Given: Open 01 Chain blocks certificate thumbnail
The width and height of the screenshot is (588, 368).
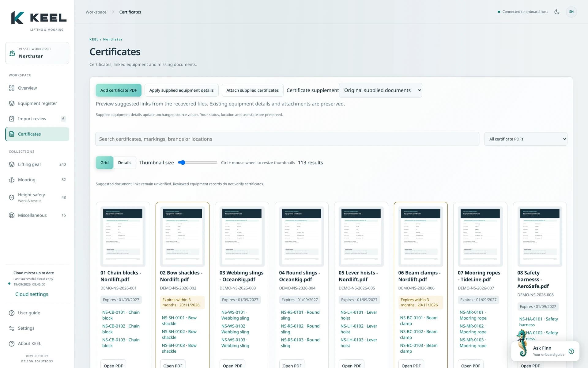Looking at the screenshot, I should (123, 236).
